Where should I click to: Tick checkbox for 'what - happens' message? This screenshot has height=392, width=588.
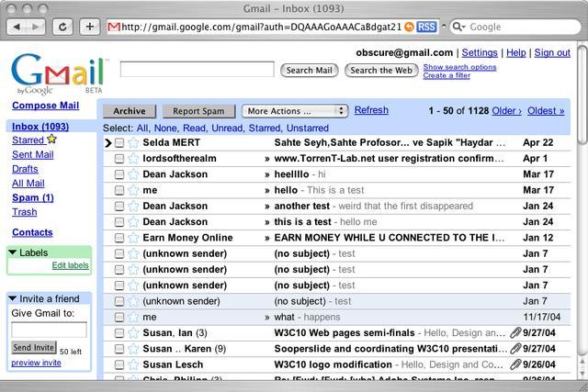(119, 317)
